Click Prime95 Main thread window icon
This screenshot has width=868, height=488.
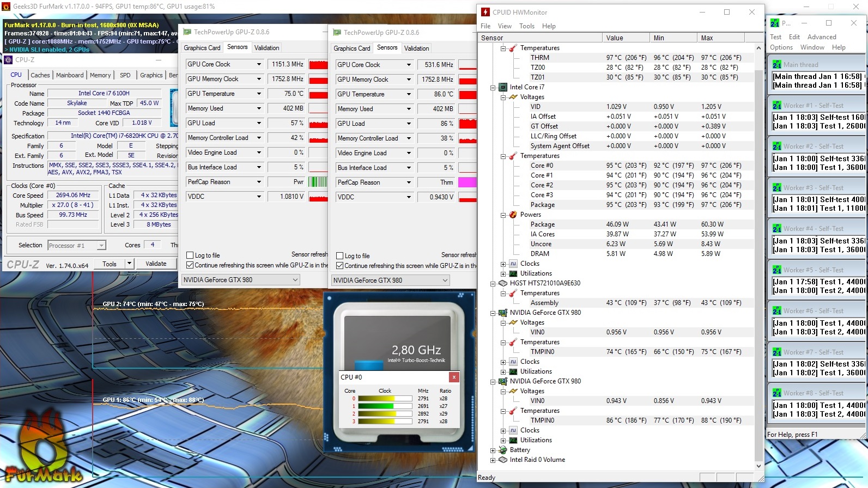[776, 64]
